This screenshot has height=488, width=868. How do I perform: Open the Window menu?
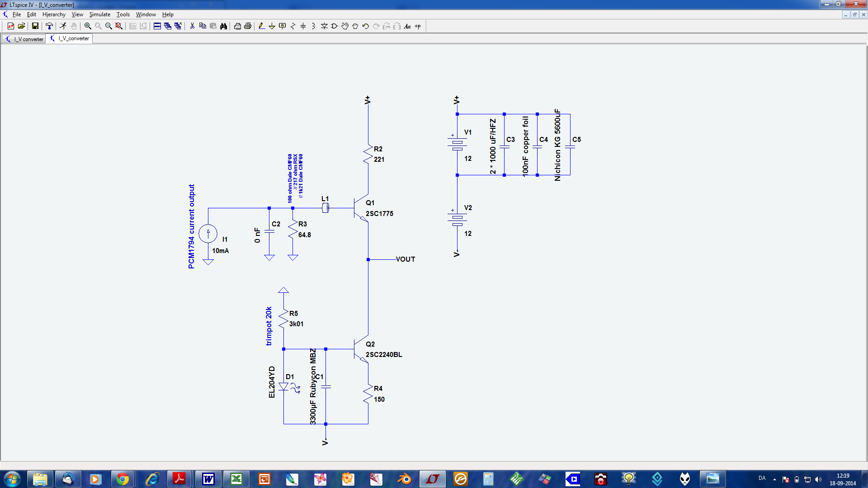tap(146, 14)
